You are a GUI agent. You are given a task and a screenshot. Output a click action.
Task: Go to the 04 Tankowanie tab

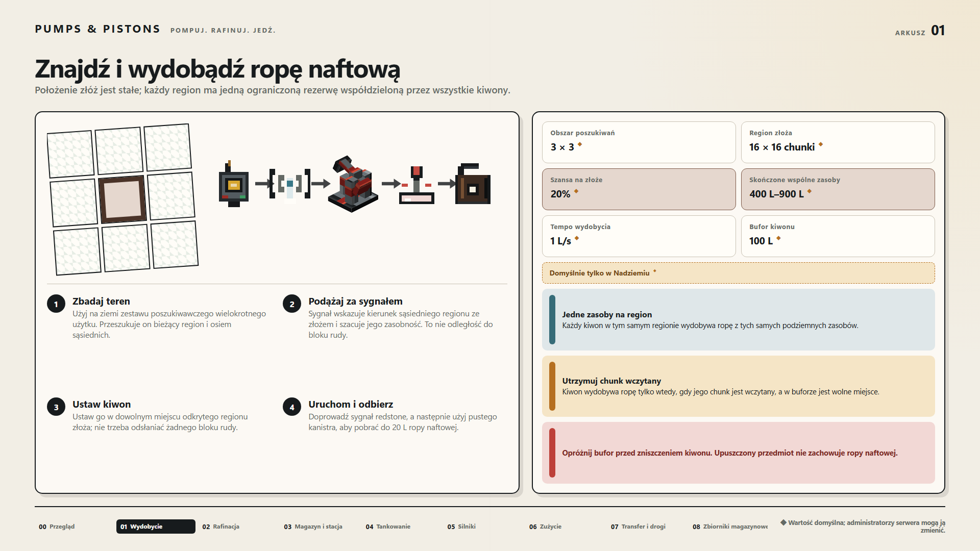point(388,527)
